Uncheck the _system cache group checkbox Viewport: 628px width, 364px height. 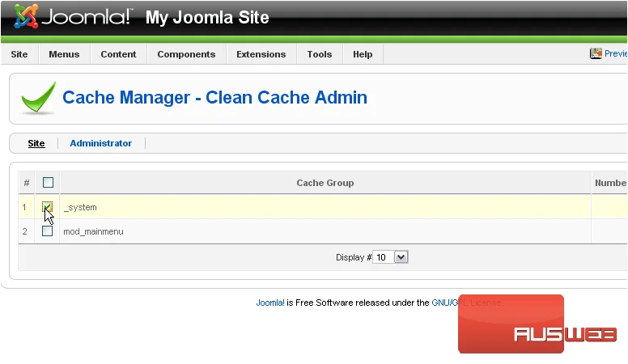47,207
